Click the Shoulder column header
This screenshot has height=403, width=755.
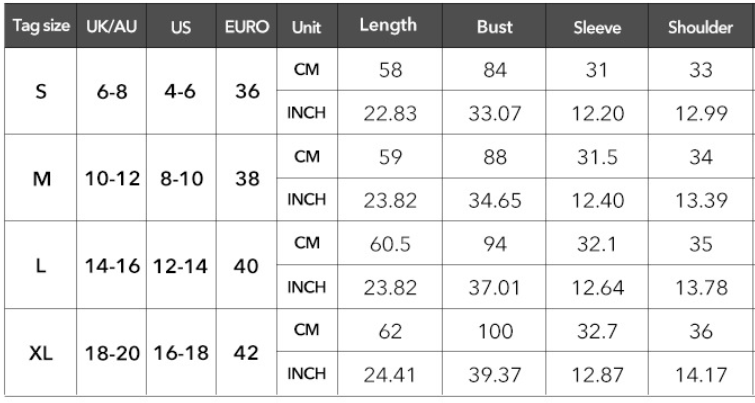tap(701, 26)
